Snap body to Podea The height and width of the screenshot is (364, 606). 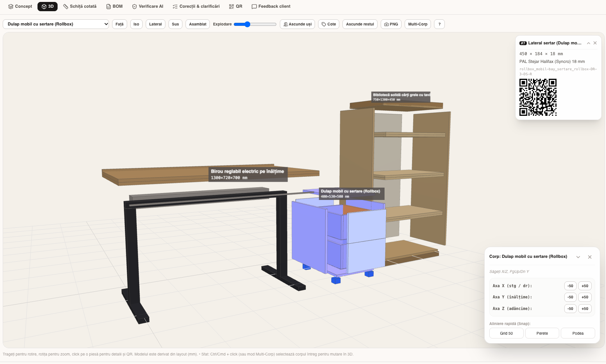[578, 333]
